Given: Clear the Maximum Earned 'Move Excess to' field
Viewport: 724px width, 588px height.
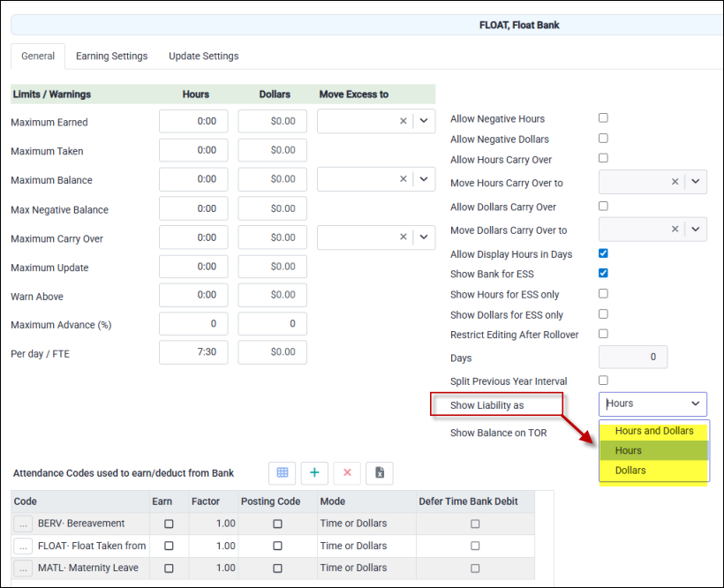Looking at the screenshot, I should click(x=403, y=122).
